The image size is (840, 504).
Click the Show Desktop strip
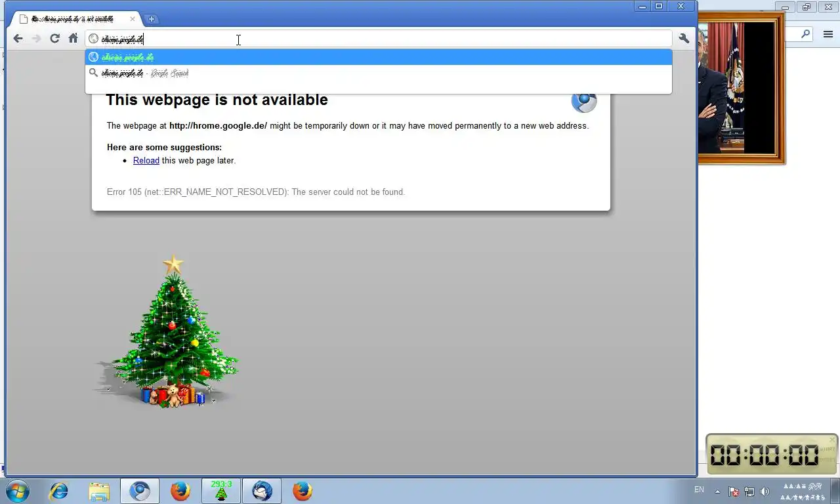pyautogui.click(x=835, y=491)
